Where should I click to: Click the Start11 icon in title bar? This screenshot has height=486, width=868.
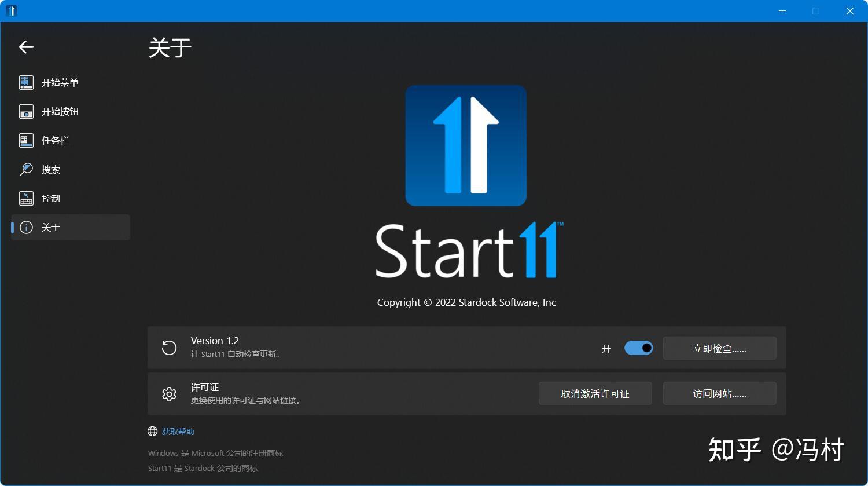pyautogui.click(x=12, y=10)
